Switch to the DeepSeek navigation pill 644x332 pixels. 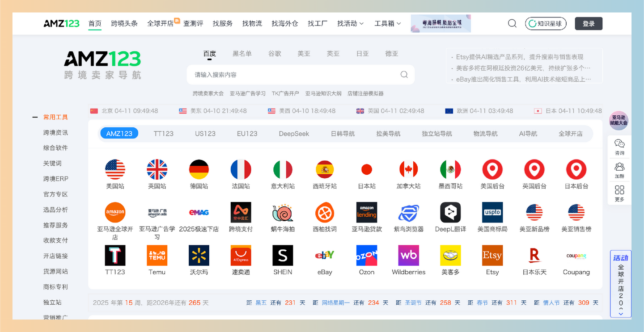293,133
